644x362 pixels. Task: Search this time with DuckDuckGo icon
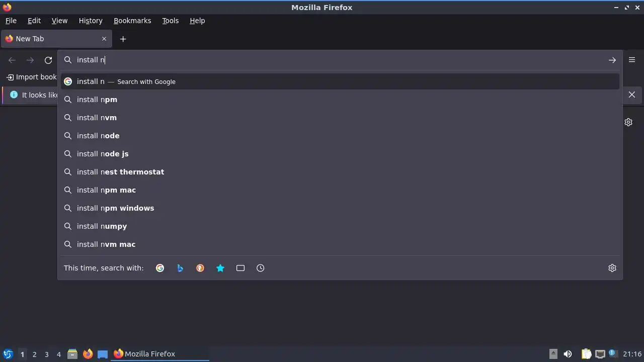200,268
